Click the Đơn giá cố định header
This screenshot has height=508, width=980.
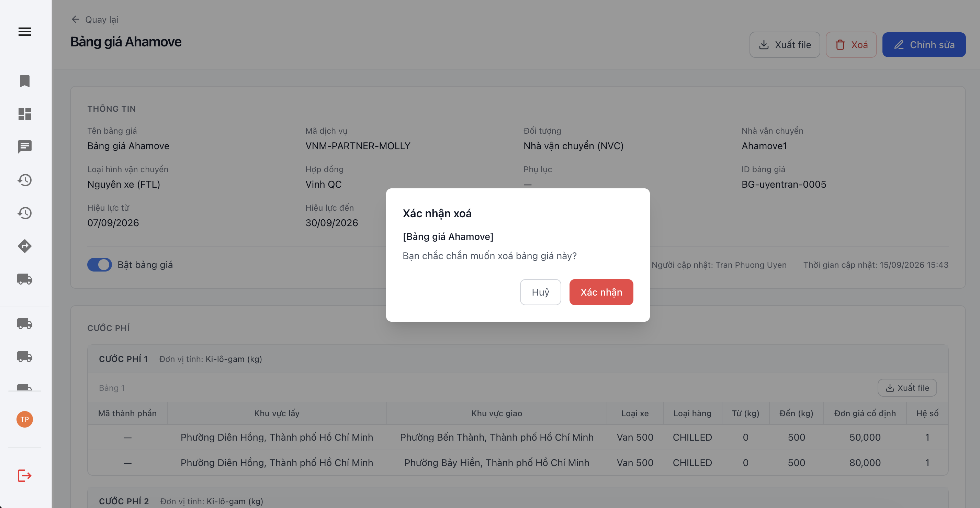coord(865,413)
